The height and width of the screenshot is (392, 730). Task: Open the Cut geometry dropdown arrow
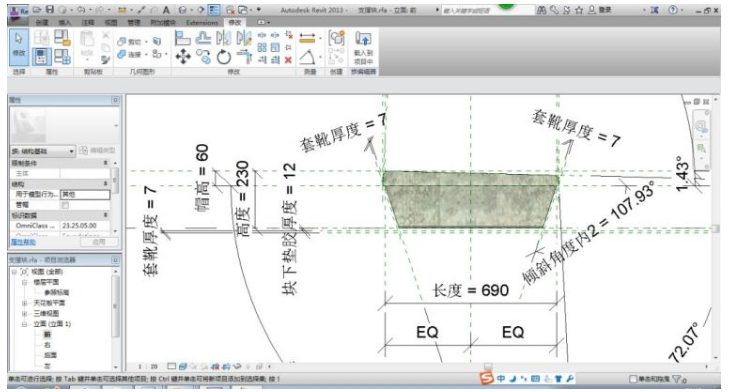(x=146, y=42)
